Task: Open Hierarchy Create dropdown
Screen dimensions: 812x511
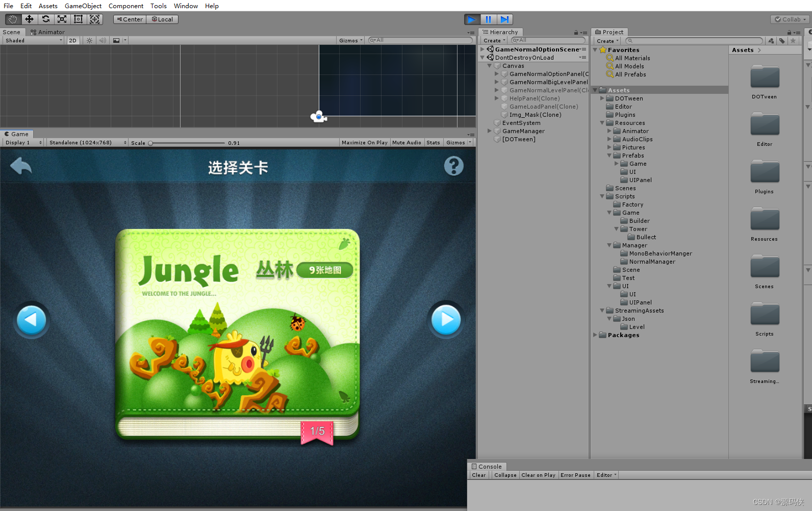Action: pos(494,41)
